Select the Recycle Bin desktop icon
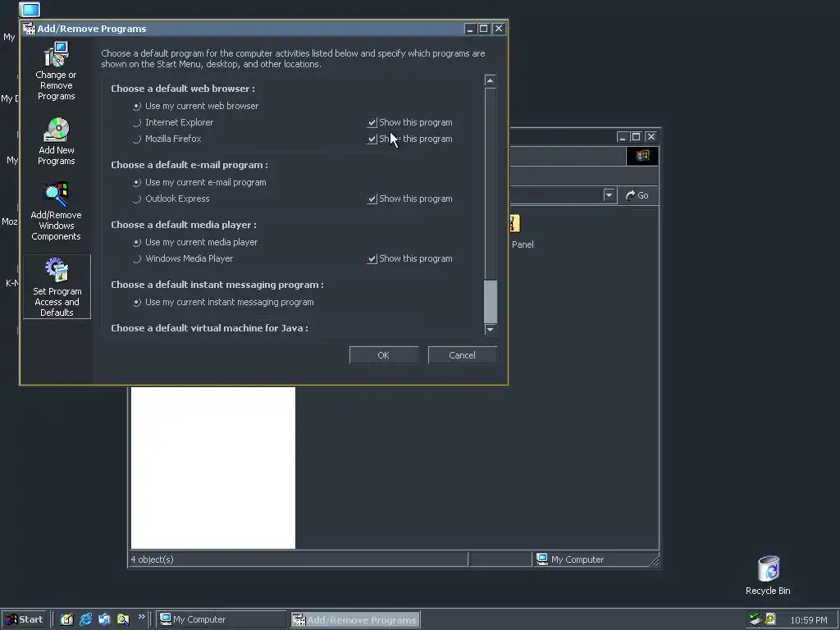 [768, 575]
